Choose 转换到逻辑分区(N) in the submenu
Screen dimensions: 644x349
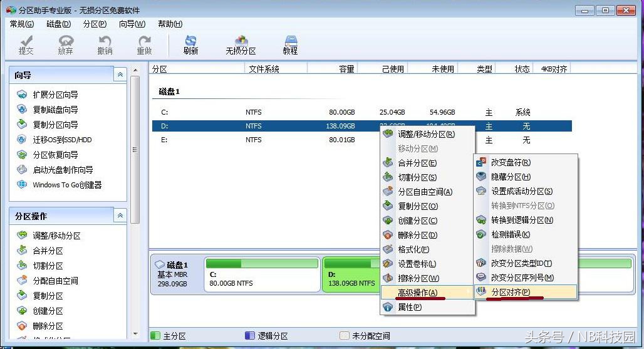tap(526, 220)
